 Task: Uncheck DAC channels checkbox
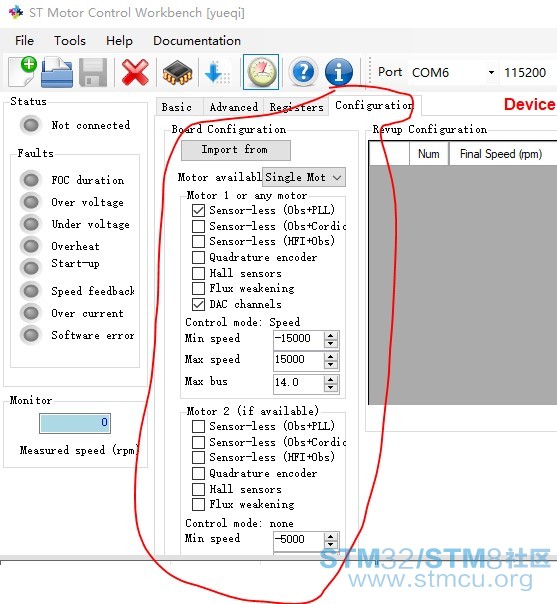pyautogui.click(x=198, y=304)
